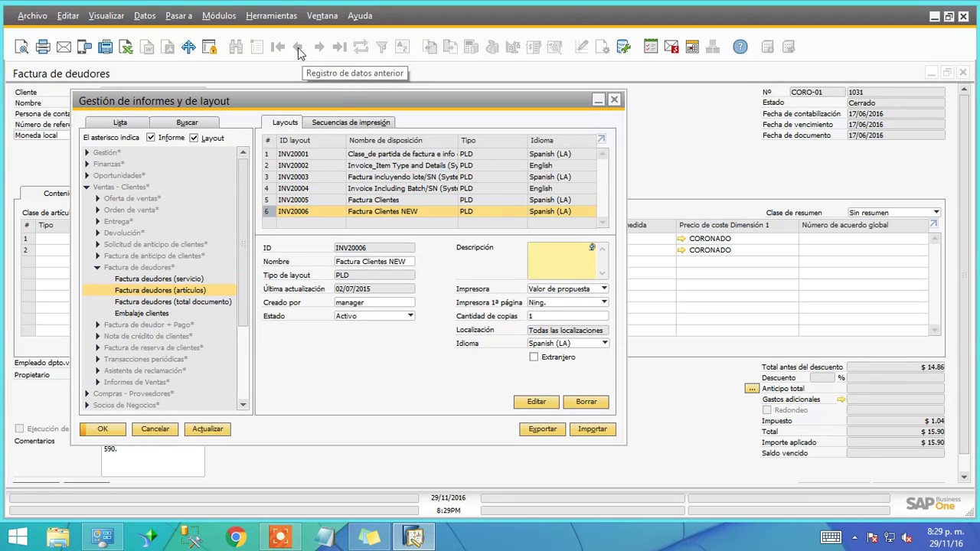Click the launch application arrows icon
Screen dimensions: 980x551
point(188,47)
